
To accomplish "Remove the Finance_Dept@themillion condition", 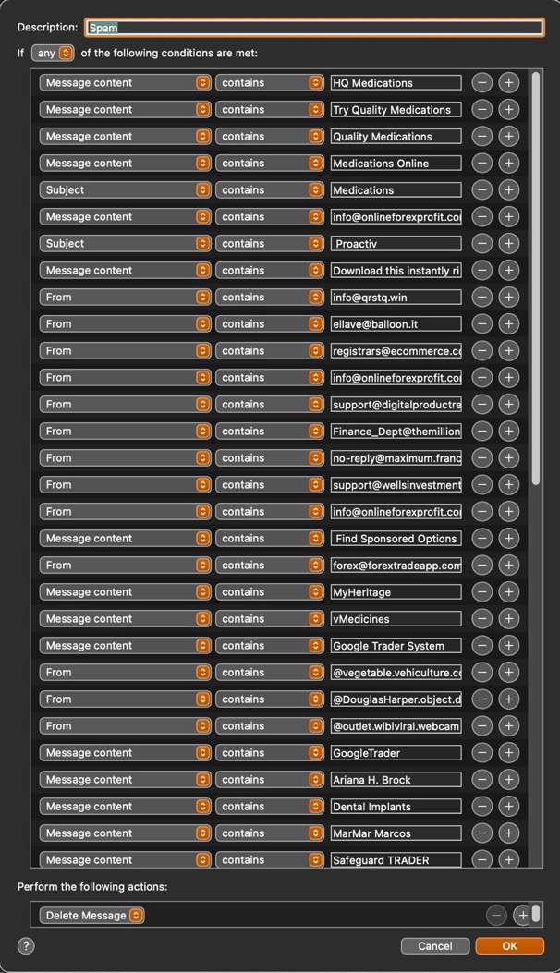I will [481, 431].
